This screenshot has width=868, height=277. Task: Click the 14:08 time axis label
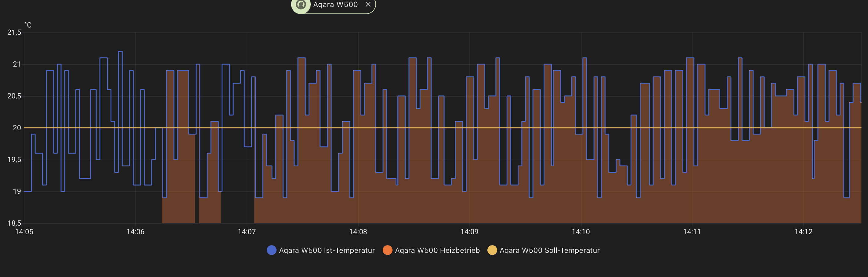(x=358, y=232)
